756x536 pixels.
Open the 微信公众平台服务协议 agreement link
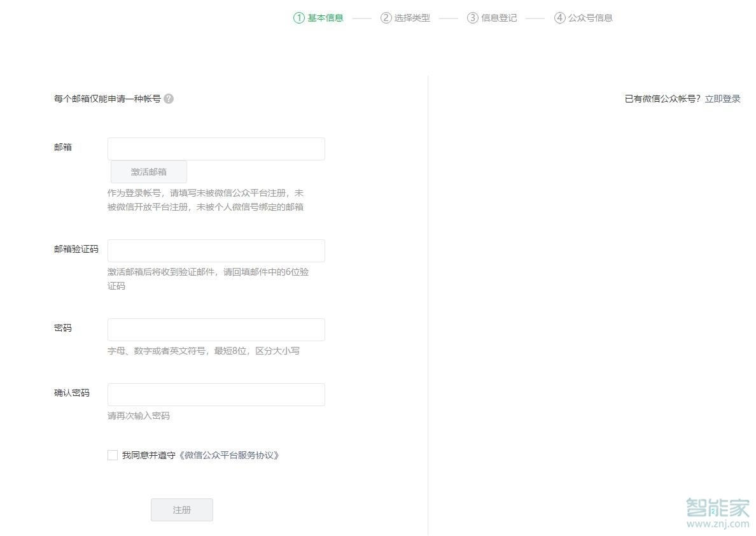pos(230,455)
